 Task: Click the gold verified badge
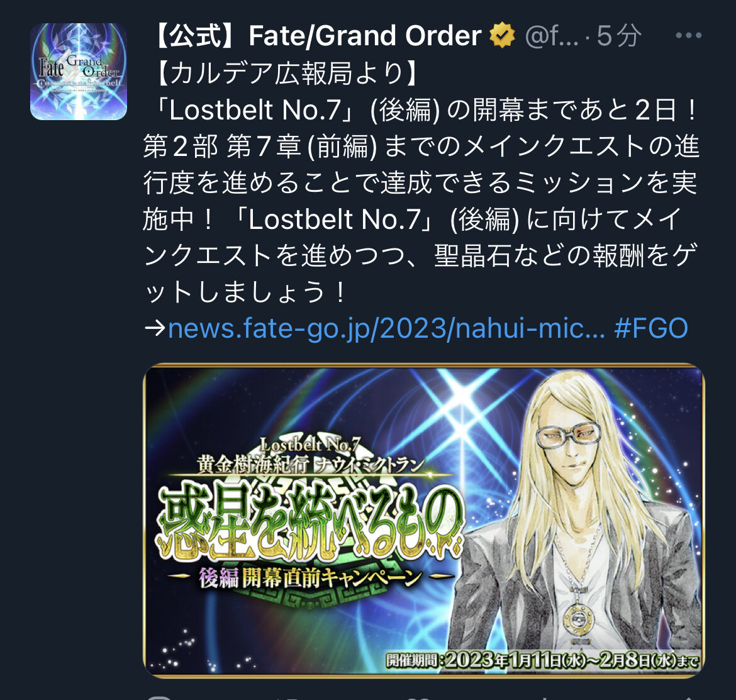click(502, 35)
